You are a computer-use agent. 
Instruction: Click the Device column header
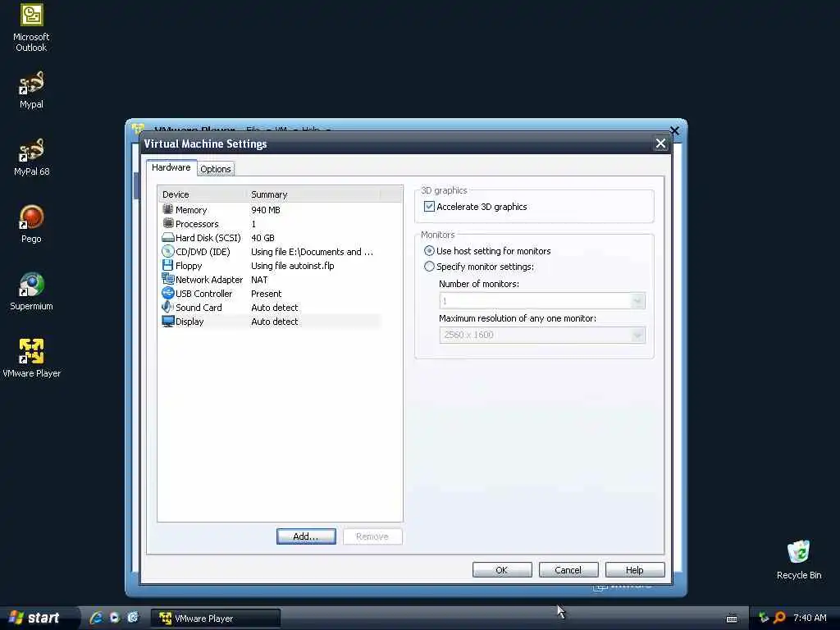tap(202, 194)
